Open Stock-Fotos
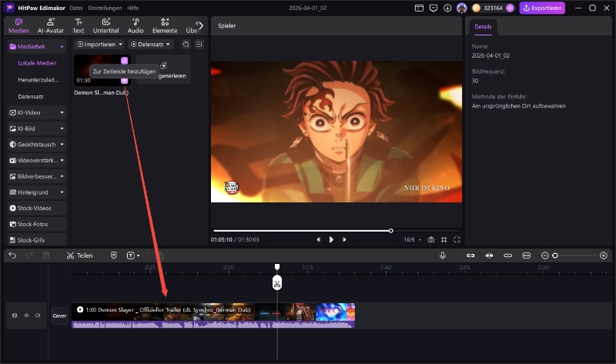This screenshot has height=364, width=616. click(37, 224)
